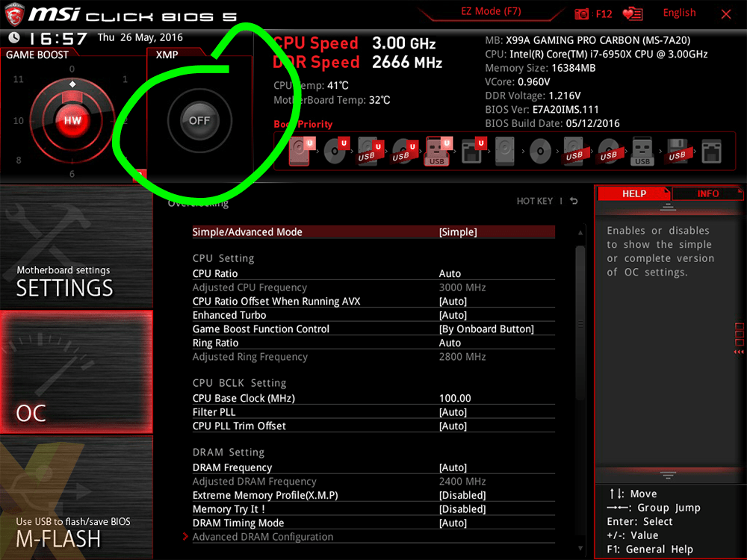
Task: Switch to the HELP tab
Action: 633,193
